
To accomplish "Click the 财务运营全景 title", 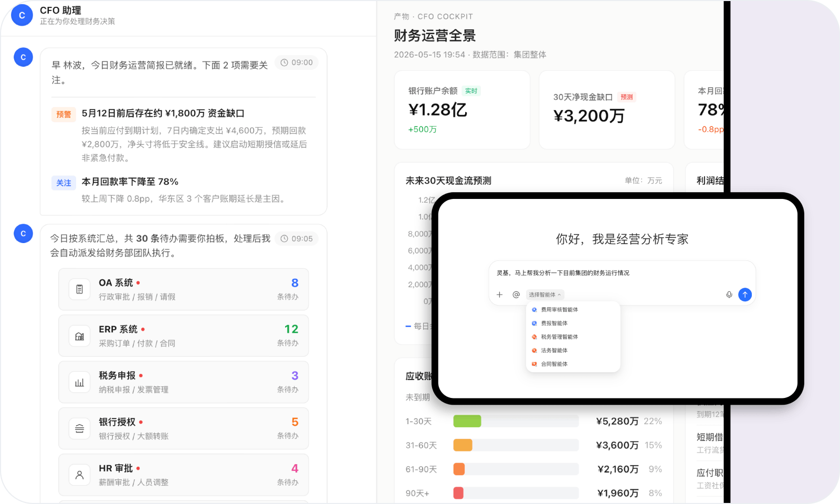I will (435, 36).
